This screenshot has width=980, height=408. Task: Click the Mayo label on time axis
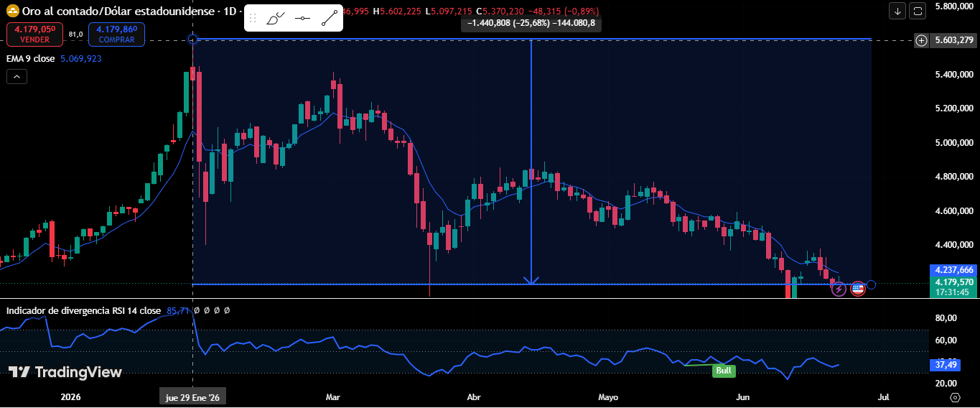coord(608,397)
